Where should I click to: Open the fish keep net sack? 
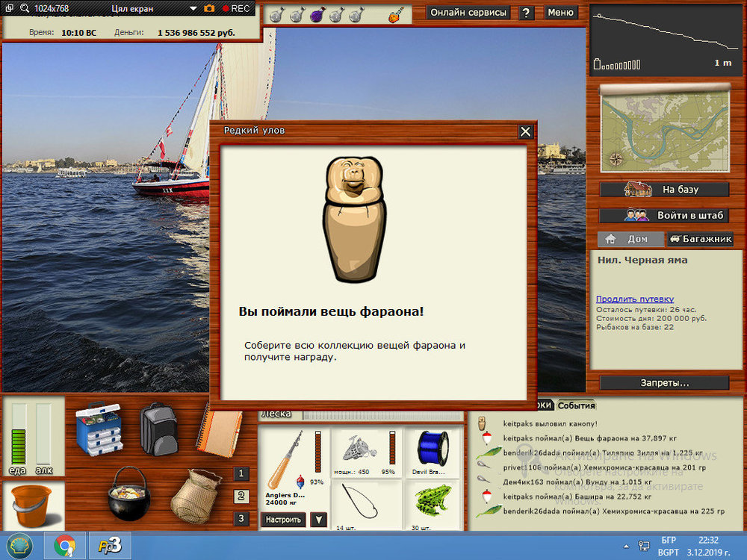point(194,496)
